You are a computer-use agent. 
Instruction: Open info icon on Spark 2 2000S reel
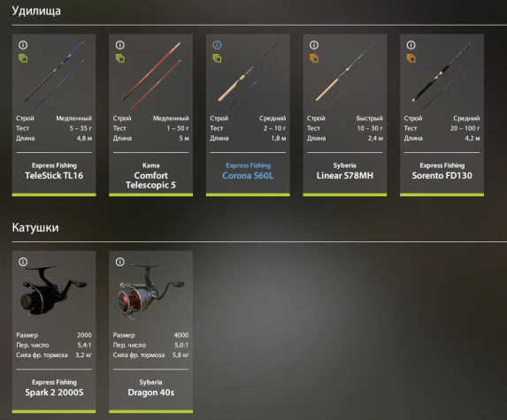[23, 262]
